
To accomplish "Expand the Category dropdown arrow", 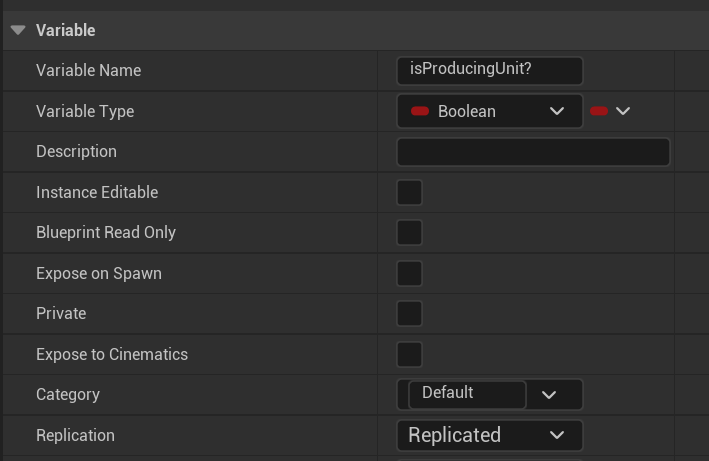I will tap(549, 395).
